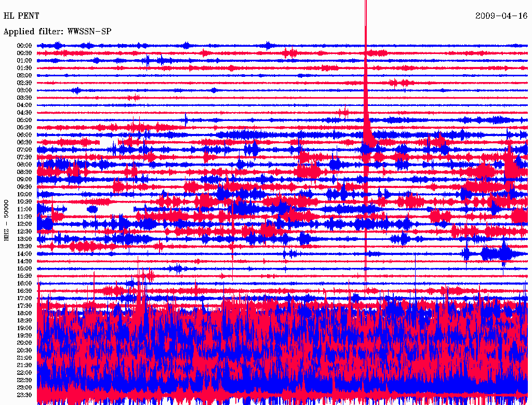Click the 00:30 time label
Image resolution: width=532 pixels, height=405 pixels.
click(24, 53)
